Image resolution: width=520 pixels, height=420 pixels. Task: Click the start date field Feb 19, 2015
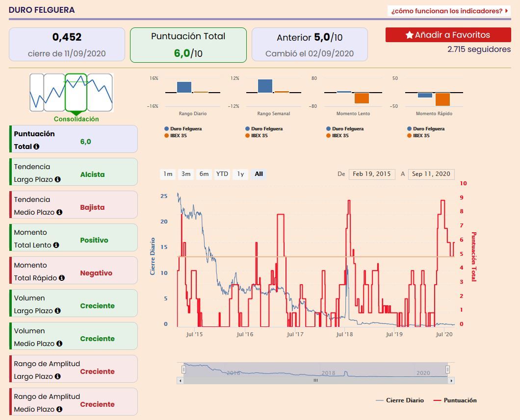tap(372, 174)
